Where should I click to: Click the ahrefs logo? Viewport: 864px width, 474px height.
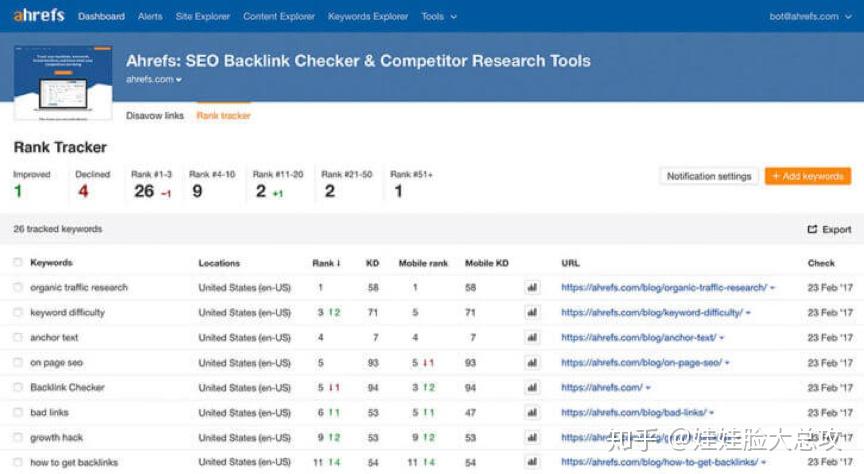[x=39, y=15]
